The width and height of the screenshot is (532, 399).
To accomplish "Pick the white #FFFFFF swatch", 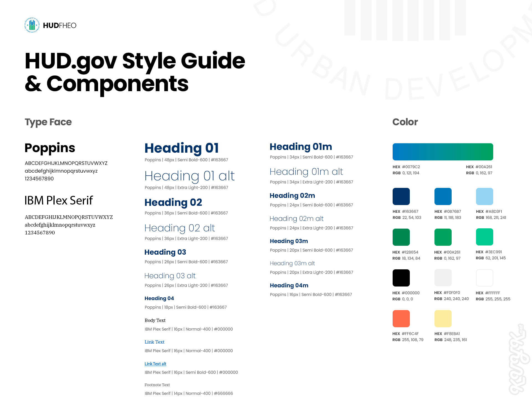I will click(485, 278).
